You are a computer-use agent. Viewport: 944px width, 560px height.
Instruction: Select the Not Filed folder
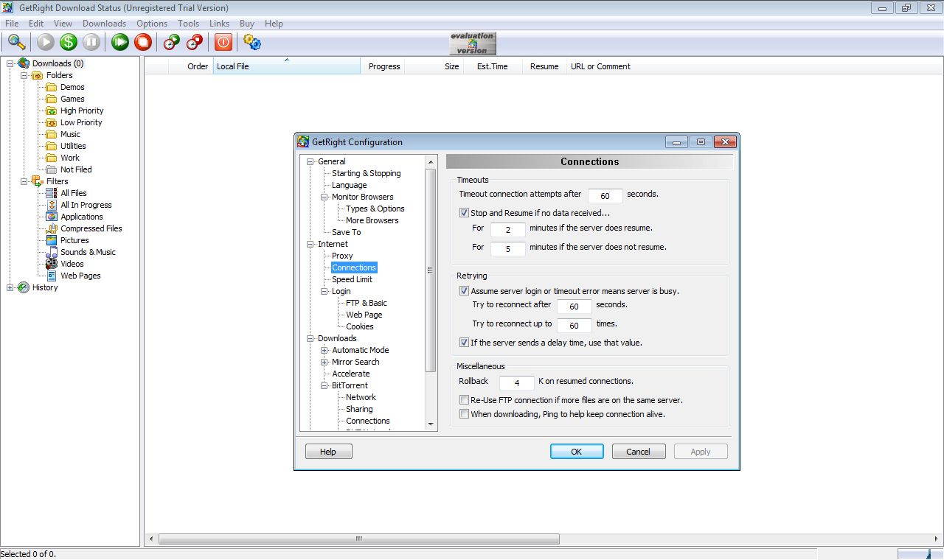coord(76,169)
